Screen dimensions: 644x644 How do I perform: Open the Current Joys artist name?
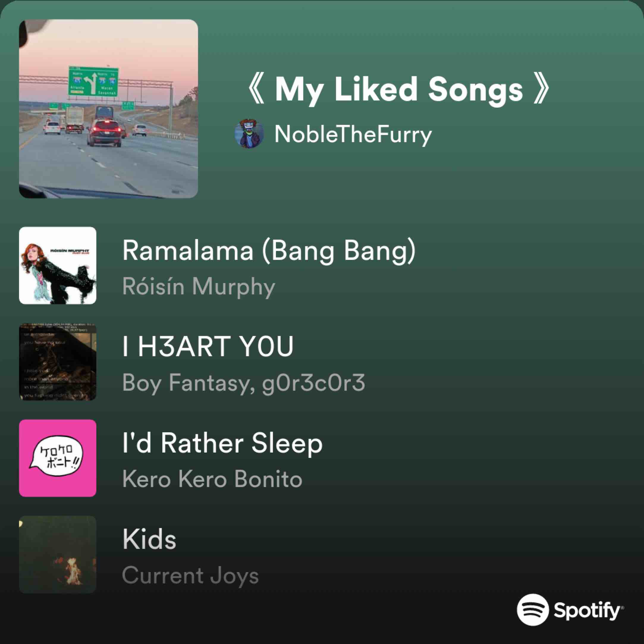click(x=190, y=576)
